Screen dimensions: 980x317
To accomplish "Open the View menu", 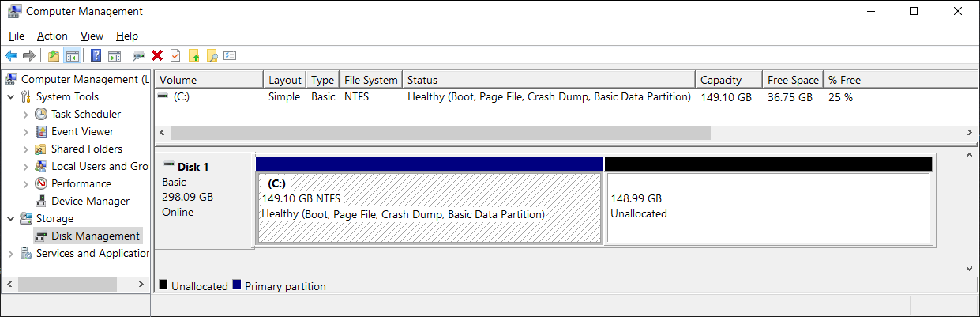I will coord(92,36).
